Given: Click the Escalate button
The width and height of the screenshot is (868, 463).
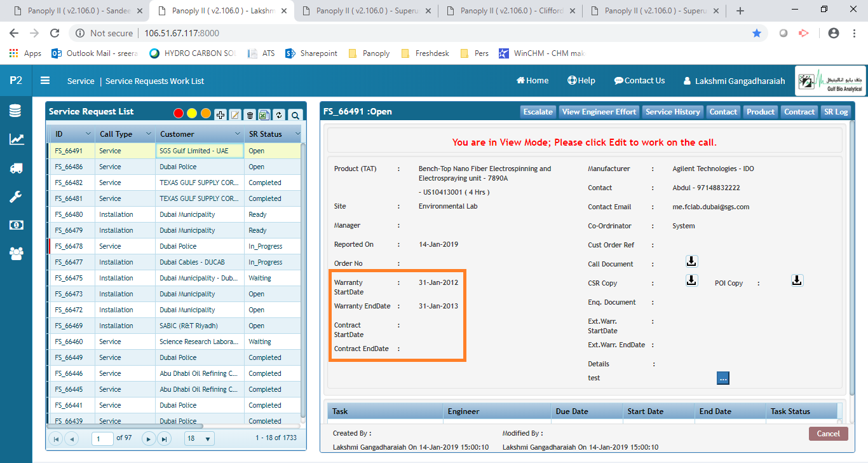Looking at the screenshot, I should pyautogui.click(x=538, y=112).
